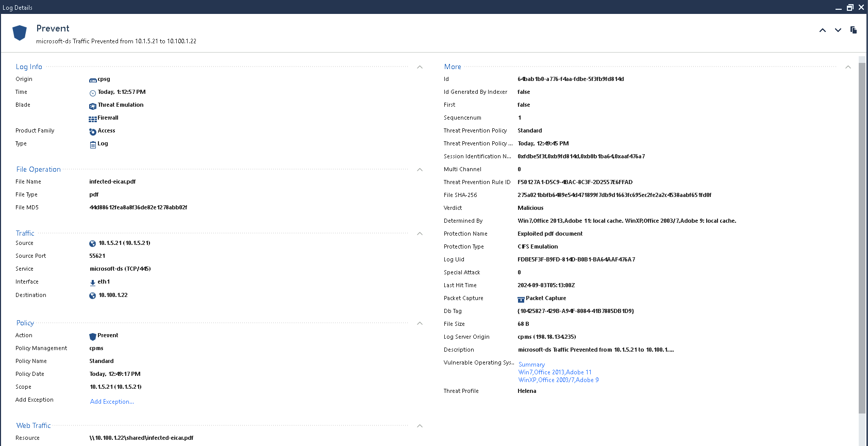The image size is (868, 446).
Task: Click the source globe icon for 10.1.5.21
Action: pyautogui.click(x=93, y=244)
